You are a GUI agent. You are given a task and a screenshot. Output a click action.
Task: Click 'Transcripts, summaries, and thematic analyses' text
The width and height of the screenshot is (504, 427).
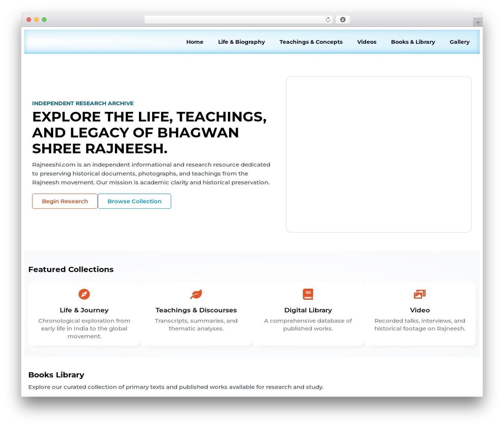(x=196, y=325)
